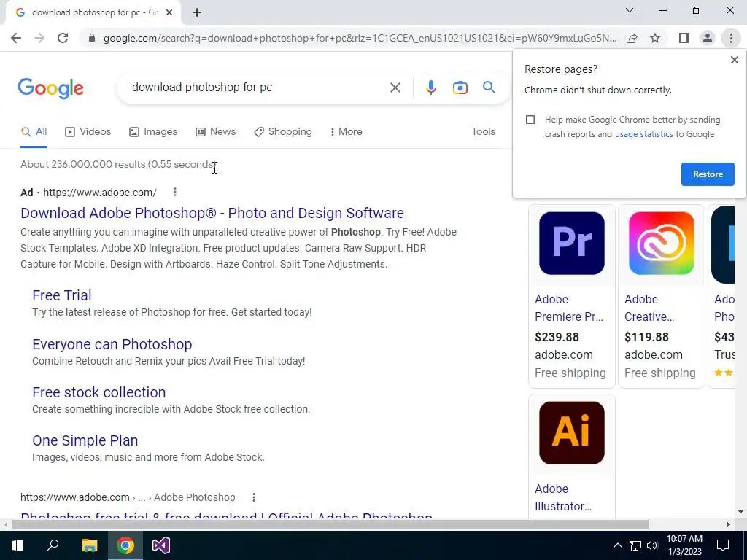Clear the search box with the X icon

[395, 87]
